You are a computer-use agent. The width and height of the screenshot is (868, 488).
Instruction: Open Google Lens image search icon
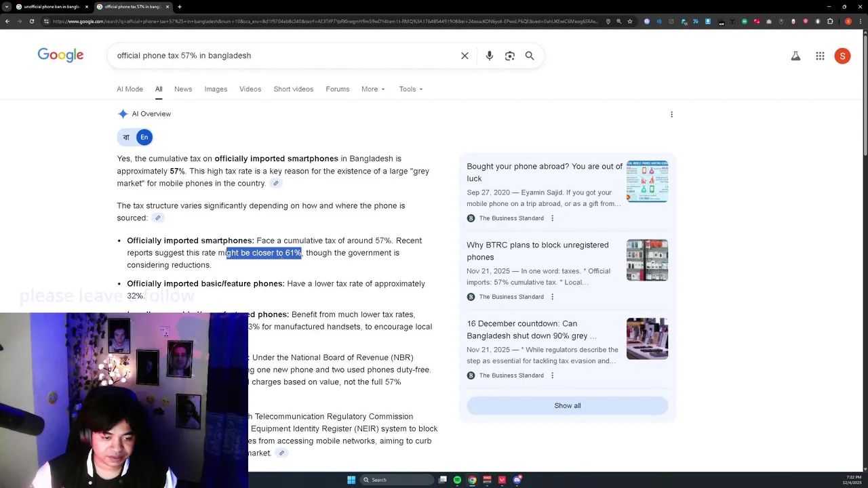(510, 56)
